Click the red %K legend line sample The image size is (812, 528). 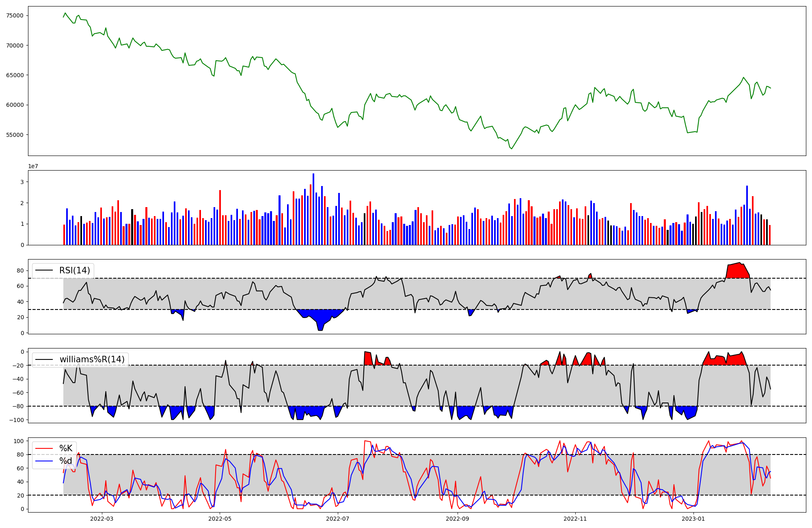click(x=44, y=448)
